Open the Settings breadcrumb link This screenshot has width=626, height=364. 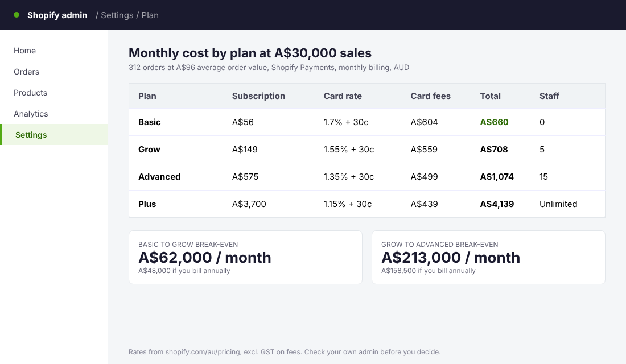click(117, 15)
